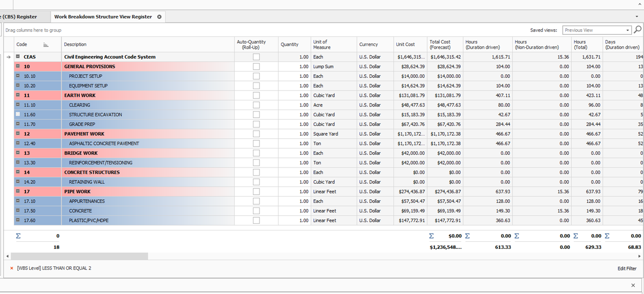
Task: Switch to the (CBS) Register tab
Action: point(19,17)
